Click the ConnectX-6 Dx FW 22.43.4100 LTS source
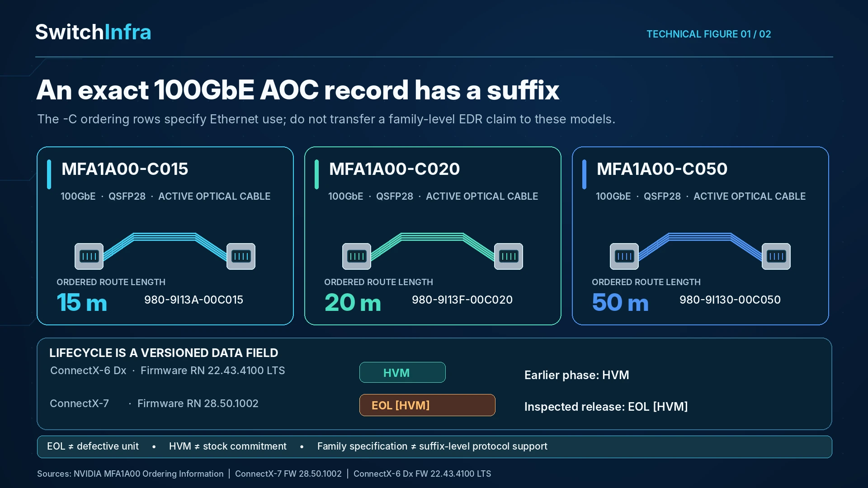Screen dimensions: 868x488 tap(422, 474)
